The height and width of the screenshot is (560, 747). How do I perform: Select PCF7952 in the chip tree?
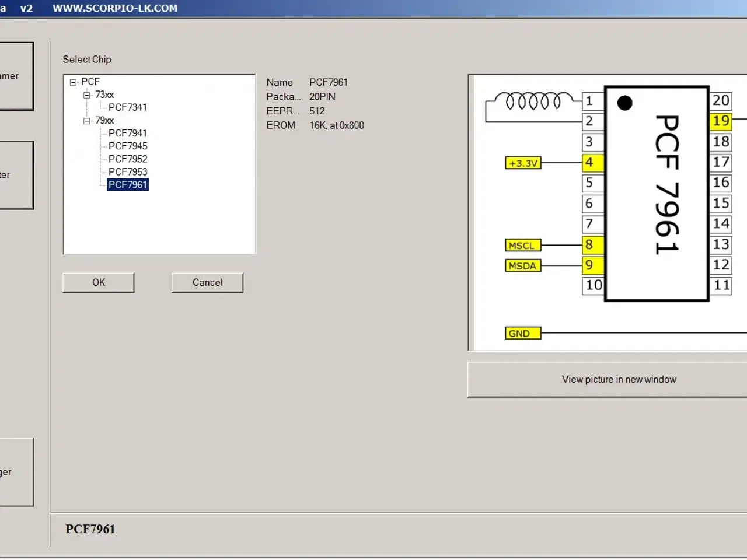[127, 159]
